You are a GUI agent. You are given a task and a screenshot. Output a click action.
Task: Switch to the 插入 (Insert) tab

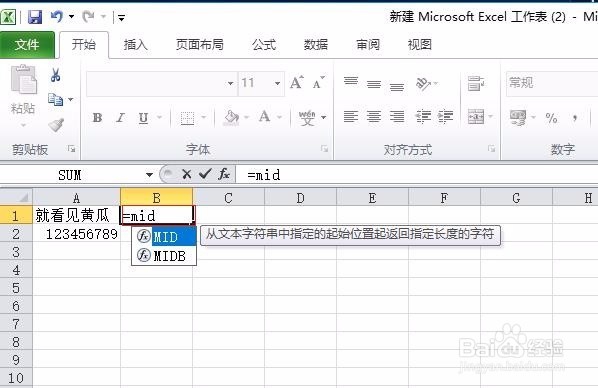click(135, 45)
